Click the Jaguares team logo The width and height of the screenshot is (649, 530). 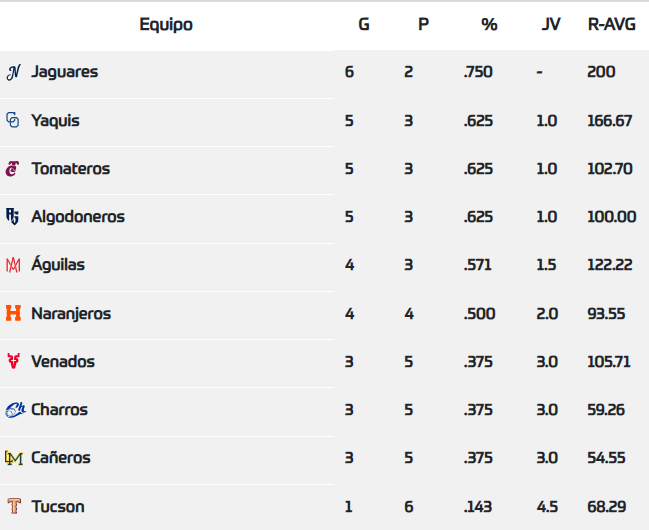tap(14, 72)
